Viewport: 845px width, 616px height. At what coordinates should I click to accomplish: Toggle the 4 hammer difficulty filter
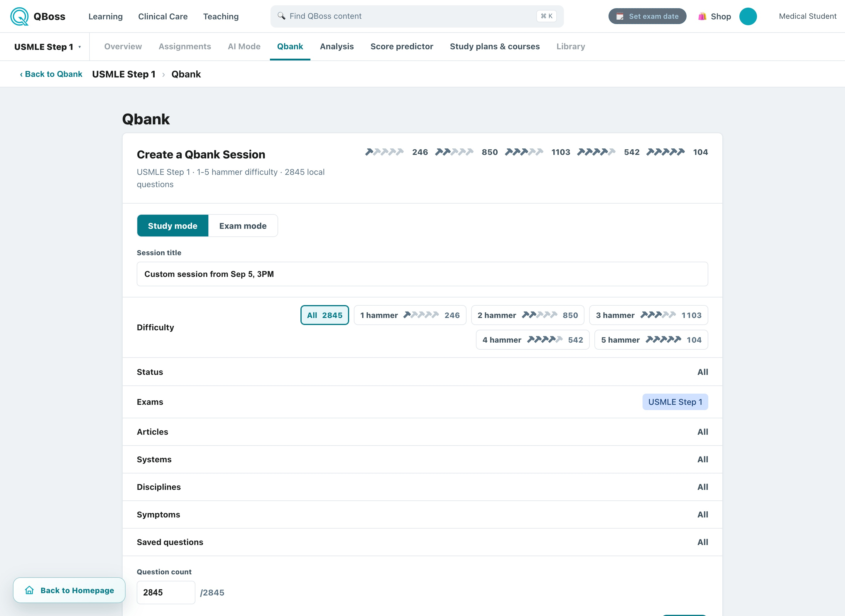[x=533, y=340]
